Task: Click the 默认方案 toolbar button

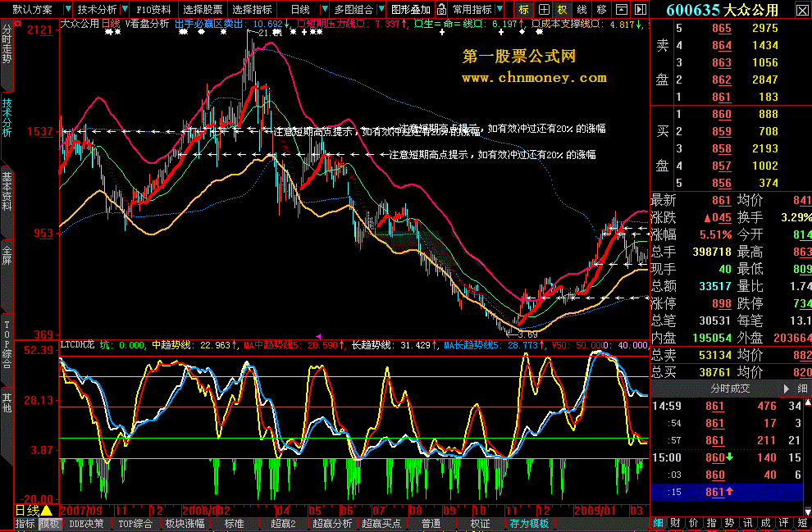Action: 33,9
